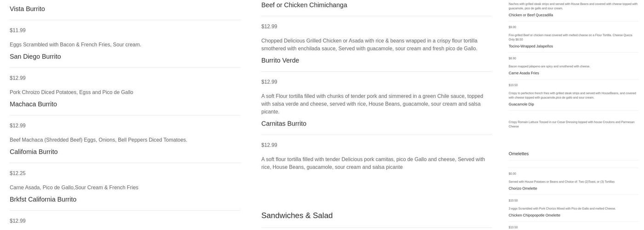
Task: Open the Carne Asada Fries item
Action: pos(523,73)
